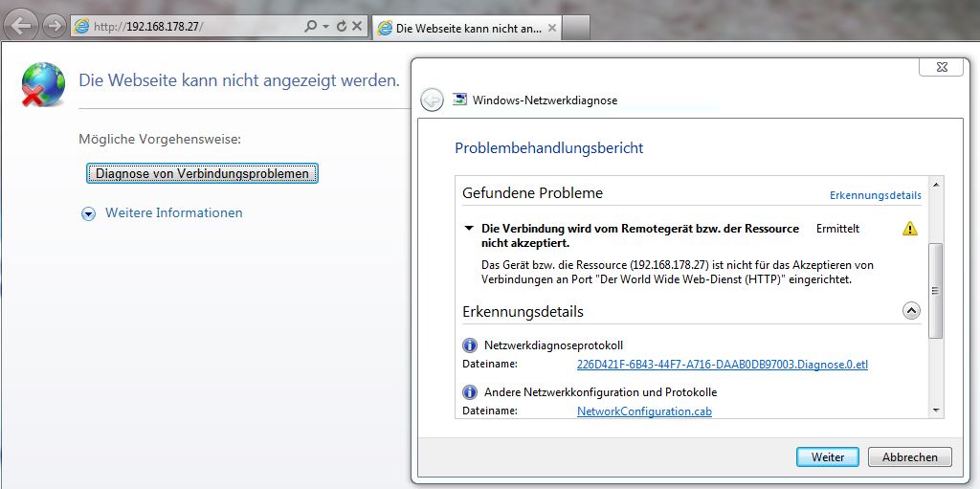Click 'Mögliche Vorgehensweise:' text

tap(160, 139)
